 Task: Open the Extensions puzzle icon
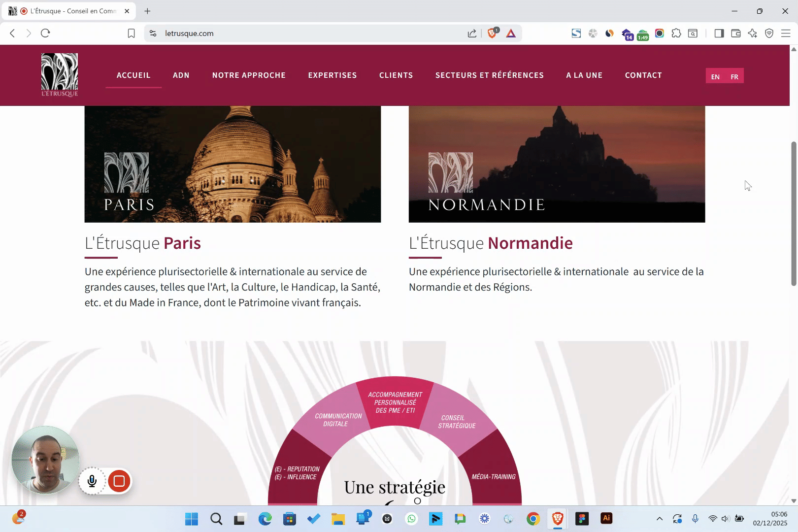(x=676, y=33)
